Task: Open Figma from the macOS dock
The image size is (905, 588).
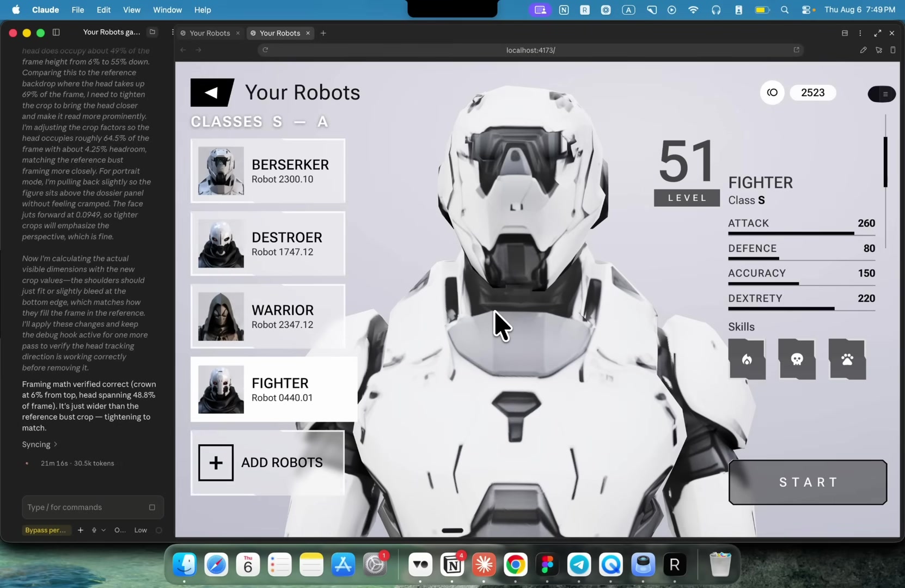Action: point(547,565)
